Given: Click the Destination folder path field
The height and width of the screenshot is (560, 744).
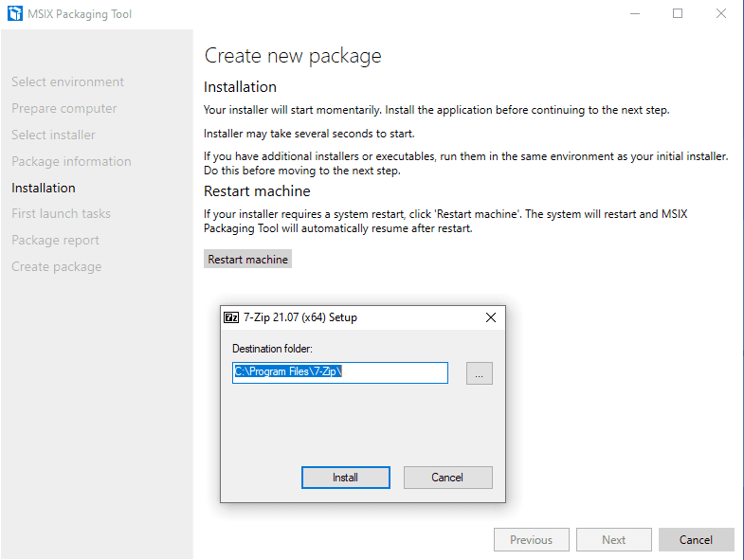Looking at the screenshot, I should [340, 372].
